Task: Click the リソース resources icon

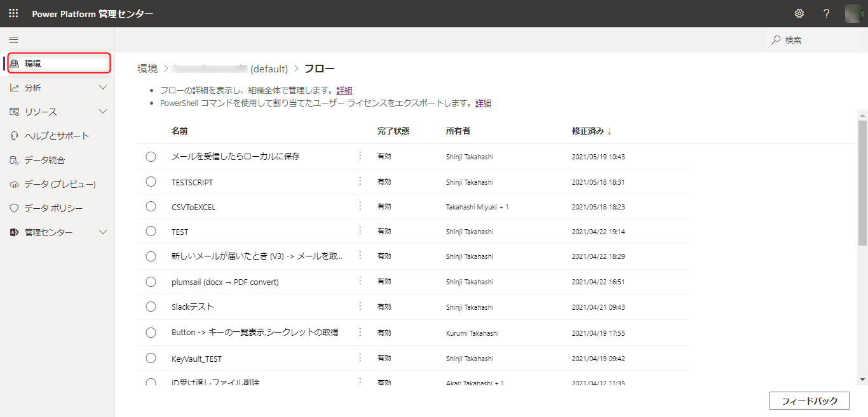Action: click(15, 112)
